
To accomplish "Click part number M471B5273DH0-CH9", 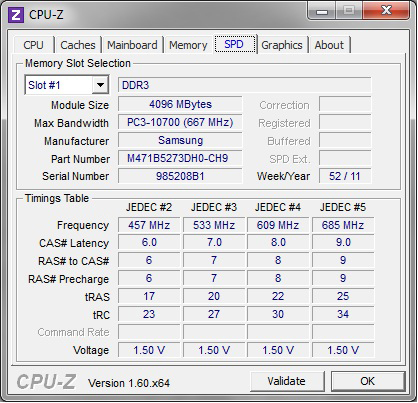I will pyautogui.click(x=180, y=159).
